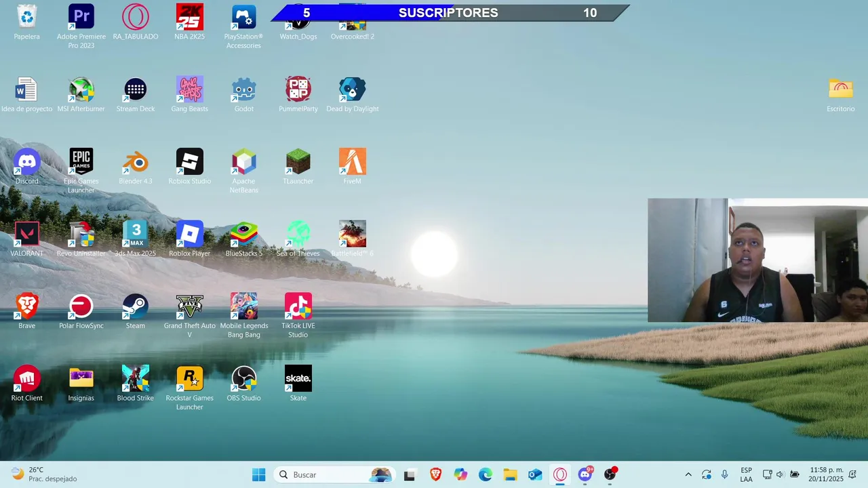Open volume control in system tray
The width and height of the screenshot is (868, 488).
tap(780, 474)
